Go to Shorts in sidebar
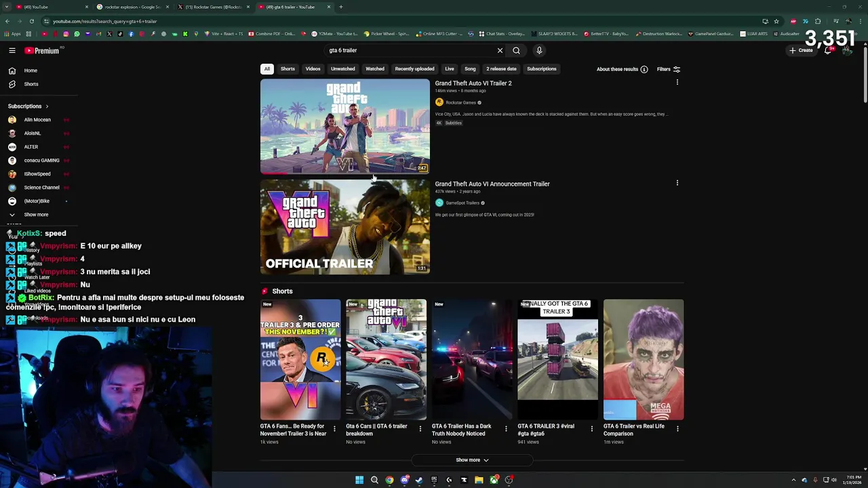Screen dimensions: 868x488 pos(31,84)
